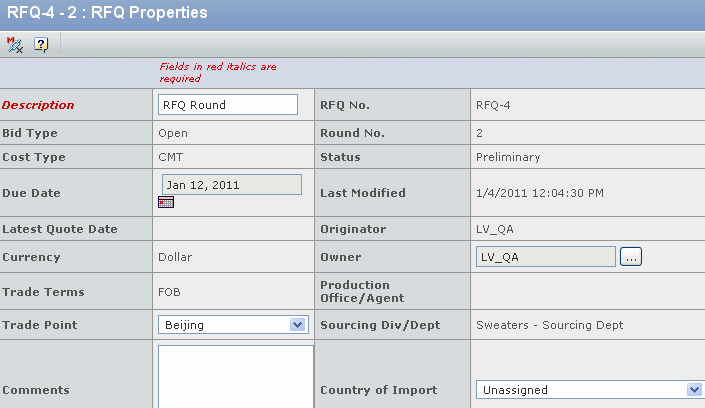Click the Preliminary status value

point(508,157)
